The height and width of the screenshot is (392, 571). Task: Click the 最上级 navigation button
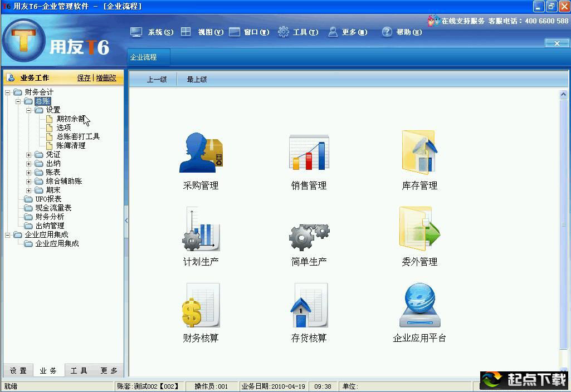point(197,79)
